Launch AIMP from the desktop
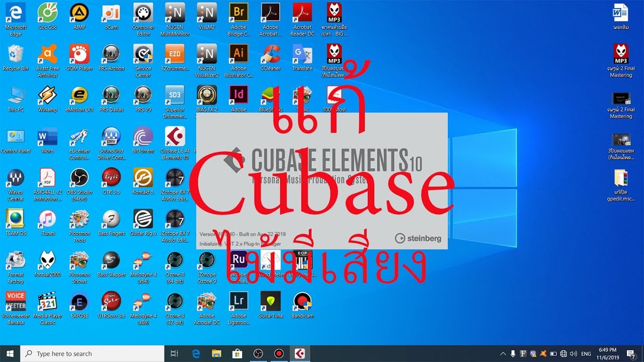 (x=79, y=16)
